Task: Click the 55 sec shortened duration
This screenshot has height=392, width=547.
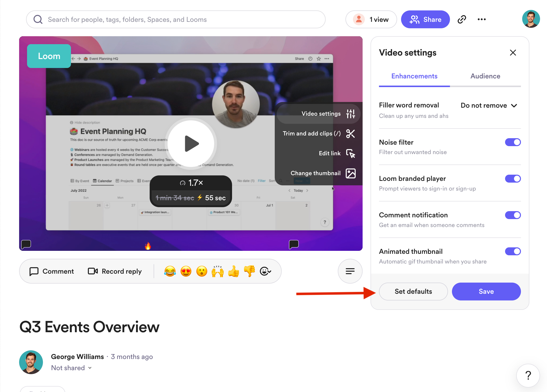Action: (215, 198)
